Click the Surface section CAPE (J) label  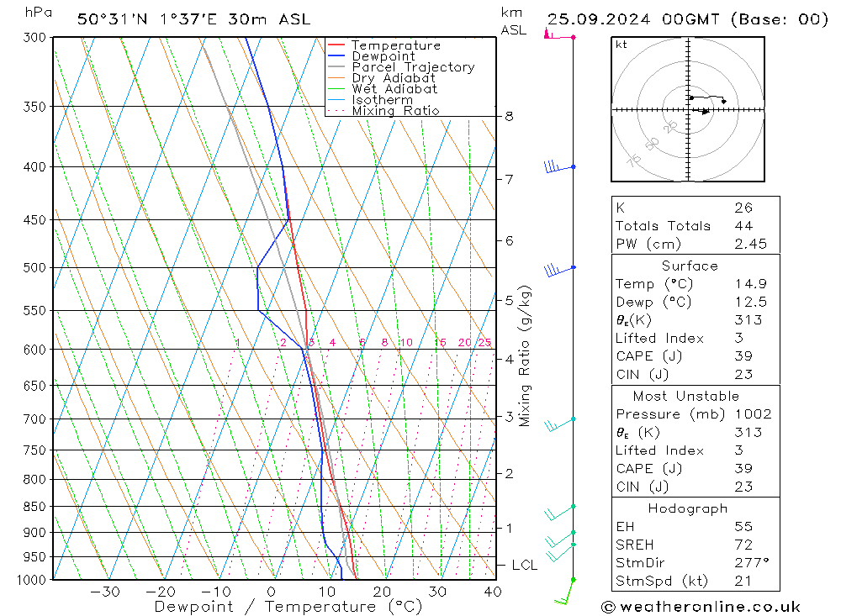648,356
